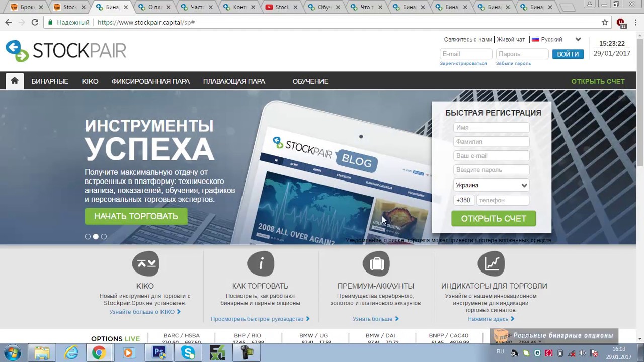Click the 'Забыли пароль' link

coord(513,63)
